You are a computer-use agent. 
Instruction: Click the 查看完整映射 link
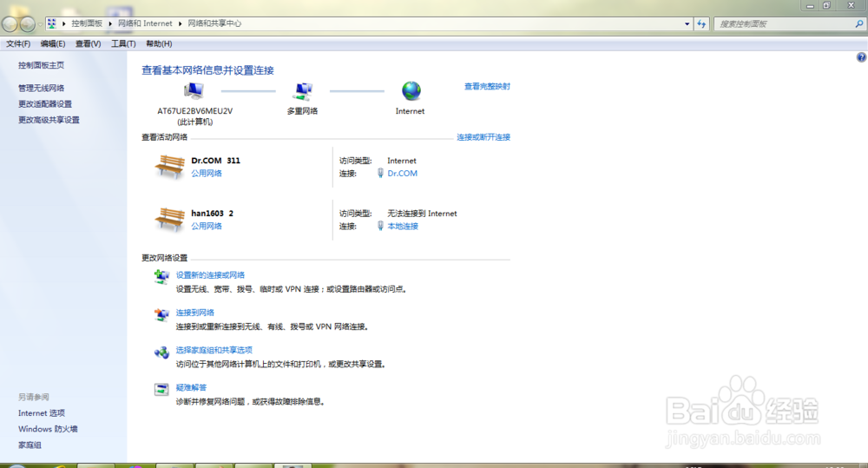pos(487,87)
